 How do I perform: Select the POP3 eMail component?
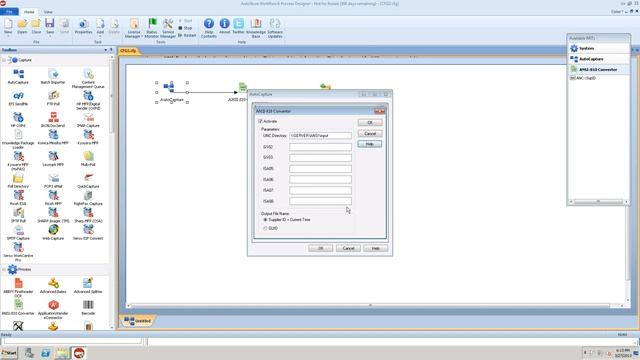click(53, 180)
